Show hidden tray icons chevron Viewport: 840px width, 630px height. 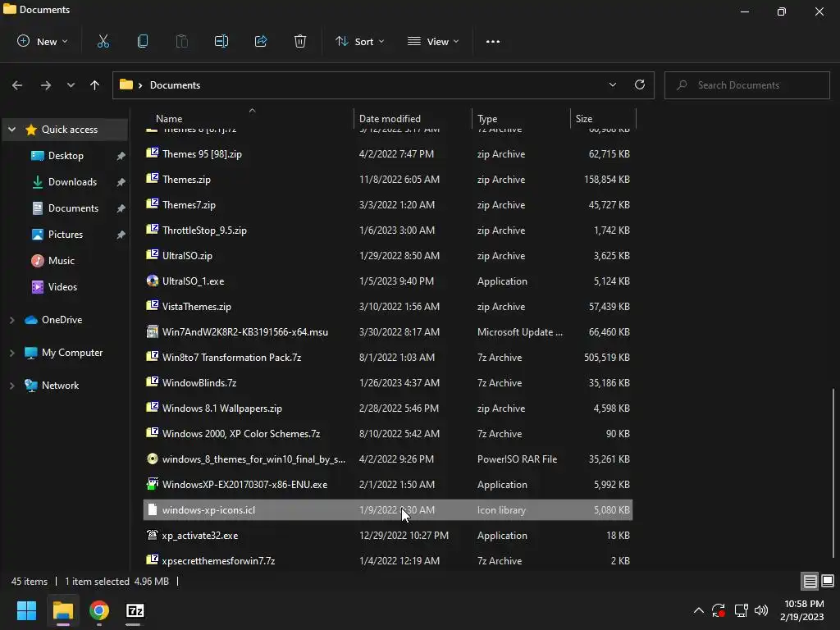pyautogui.click(x=699, y=610)
